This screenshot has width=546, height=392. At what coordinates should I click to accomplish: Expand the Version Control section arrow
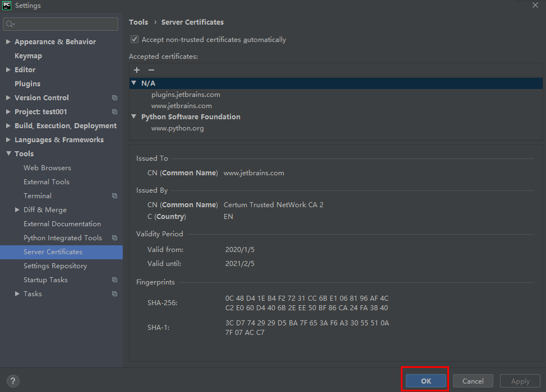pos(8,98)
